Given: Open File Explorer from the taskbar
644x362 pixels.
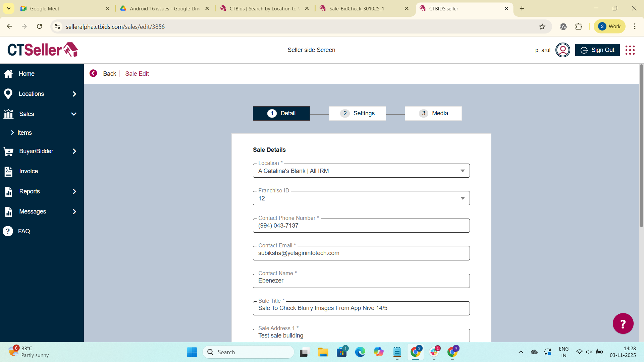Looking at the screenshot, I should (323, 352).
